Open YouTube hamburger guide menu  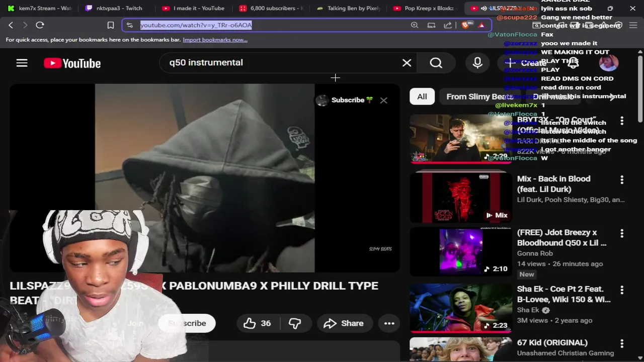(22, 63)
